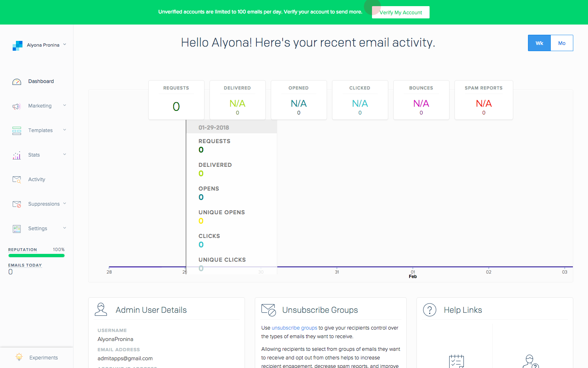Switch to the Mo stats view
Image resolution: width=588 pixels, height=368 pixels.
pos(562,43)
